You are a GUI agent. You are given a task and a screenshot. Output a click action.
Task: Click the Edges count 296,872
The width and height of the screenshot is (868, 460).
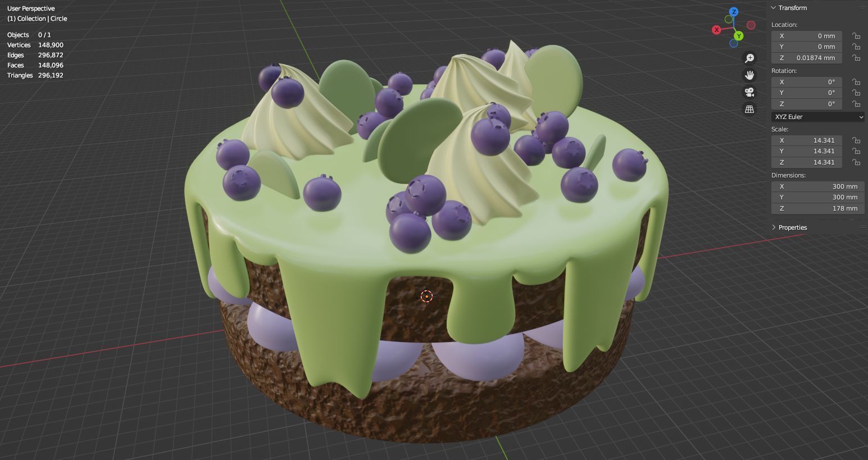click(51, 55)
